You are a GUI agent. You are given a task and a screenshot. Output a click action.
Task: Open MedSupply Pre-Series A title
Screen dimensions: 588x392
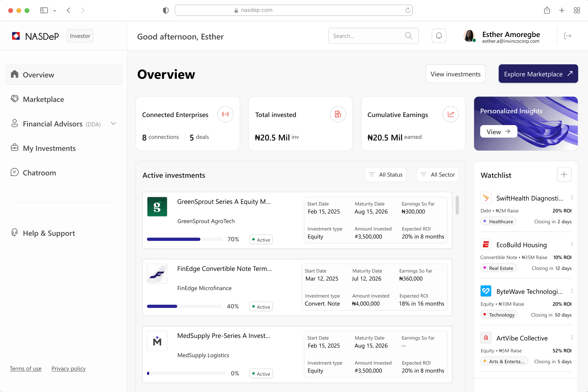point(224,336)
